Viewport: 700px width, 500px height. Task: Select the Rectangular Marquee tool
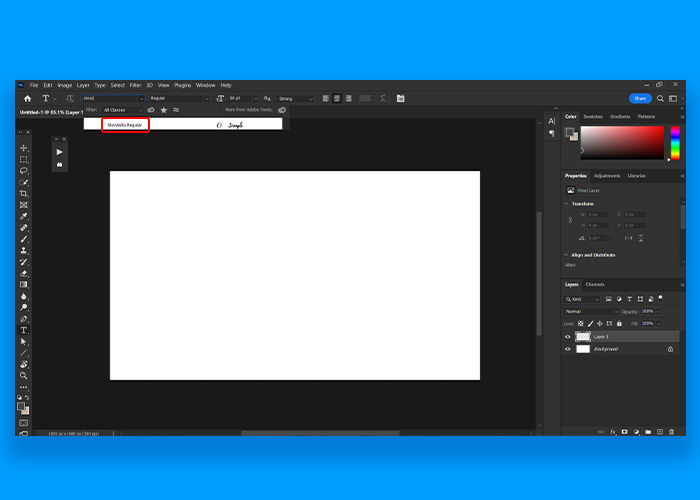pyautogui.click(x=24, y=159)
